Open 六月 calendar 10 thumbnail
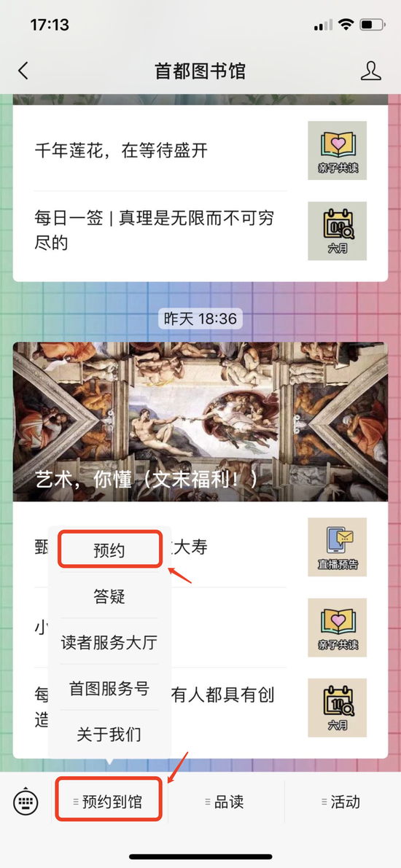401x868 pixels. 338,708
